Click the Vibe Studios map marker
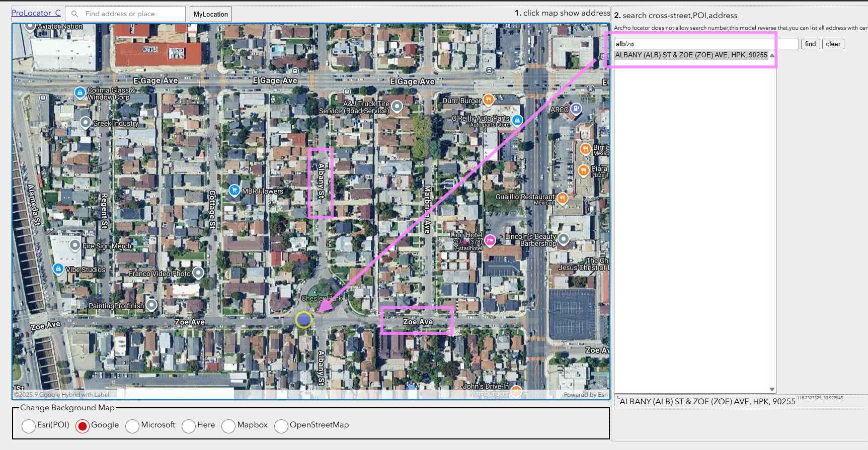Image resolution: width=868 pixels, height=450 pixels. pos(58,269)
